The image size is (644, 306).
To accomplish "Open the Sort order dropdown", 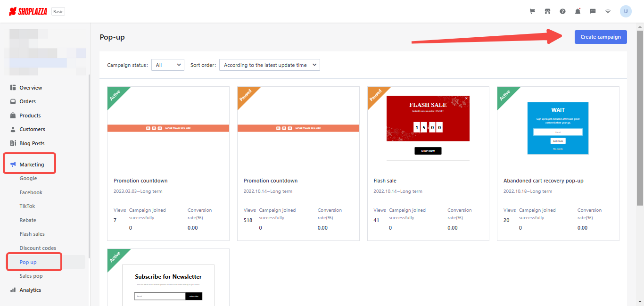I will coord(270,65).
